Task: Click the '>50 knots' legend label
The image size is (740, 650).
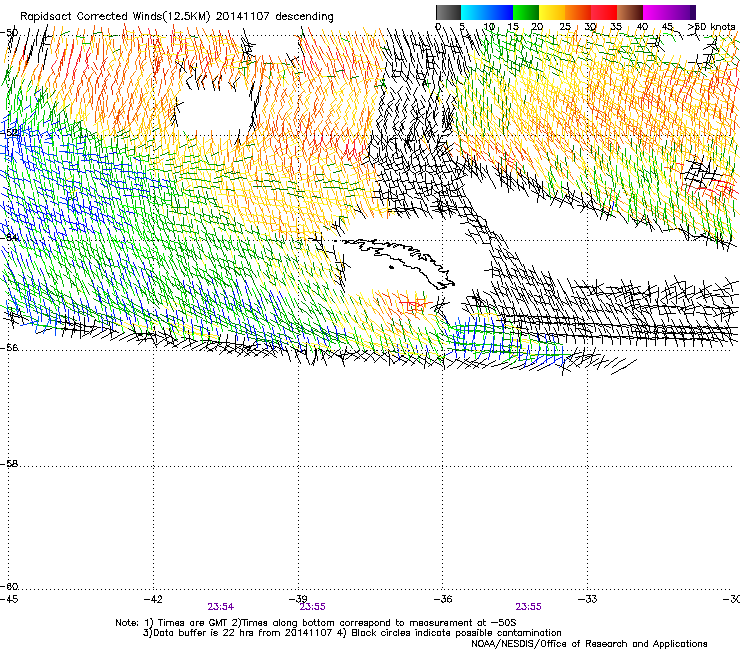Action: click(x=711, y=26)
